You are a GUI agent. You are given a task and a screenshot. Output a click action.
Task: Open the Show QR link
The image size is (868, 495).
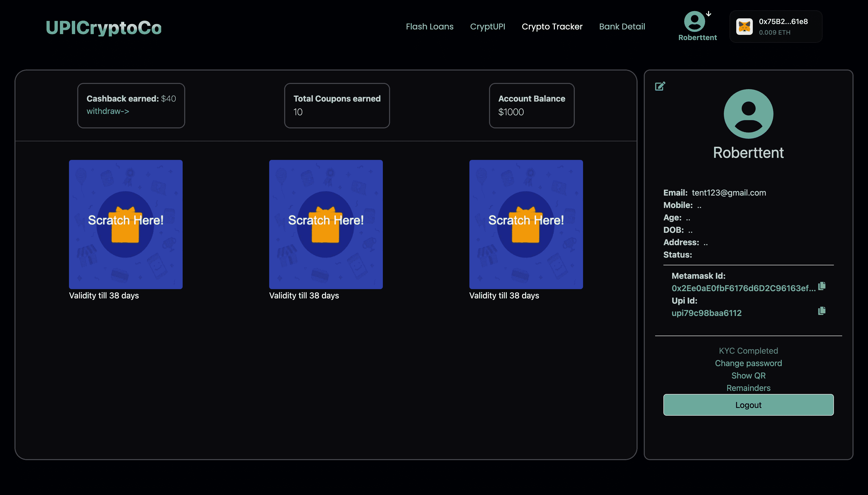pyautogui.click(x=748, y=376)
